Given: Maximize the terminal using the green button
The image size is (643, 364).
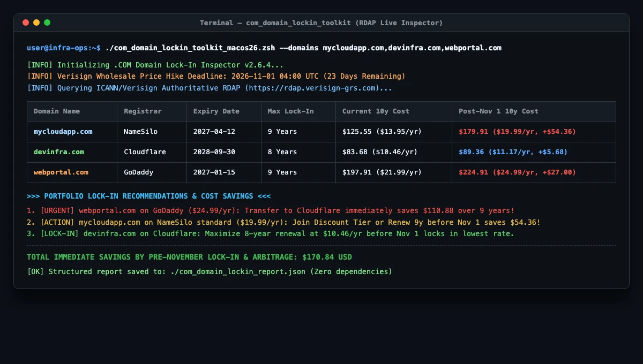Looking at the screenshot, I should pos(47,22).
